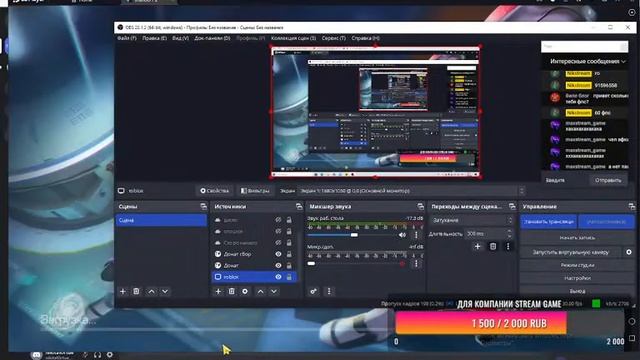Hide the roblox source
Viewport: 640px width, 360px height.
point(278,277)
